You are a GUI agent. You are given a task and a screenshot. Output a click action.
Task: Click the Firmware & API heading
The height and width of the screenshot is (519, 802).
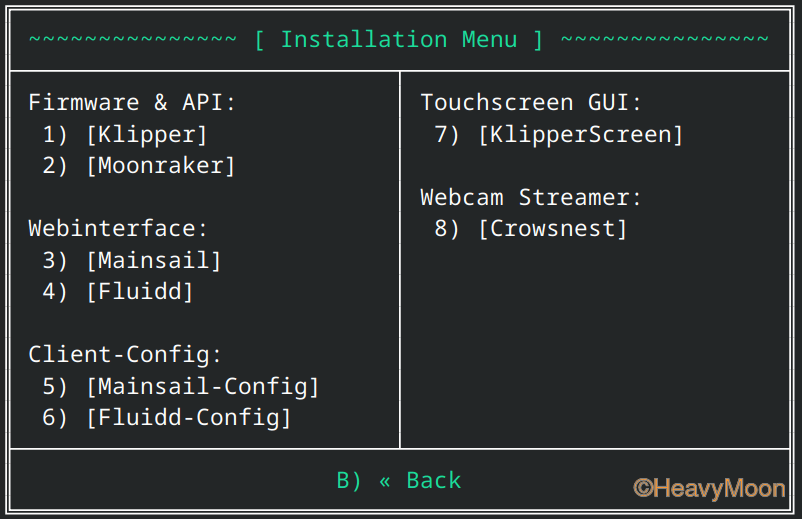pos(132,103)
